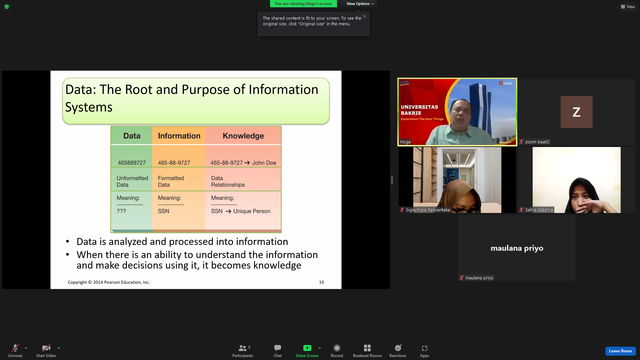Click 'Data is analyzed and processed' bullet
Viewport: 640px width, 360px height.
pyautogui.click(x=182, y=242)
